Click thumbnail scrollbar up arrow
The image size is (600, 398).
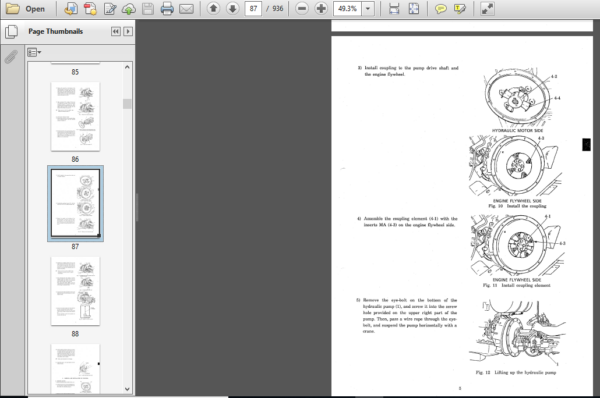(127, 67)
